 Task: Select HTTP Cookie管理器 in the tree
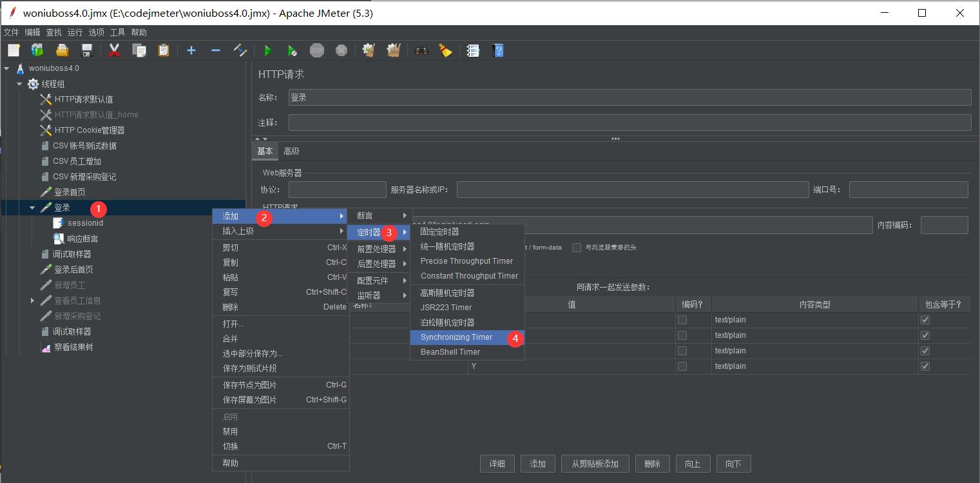point(90,130)
